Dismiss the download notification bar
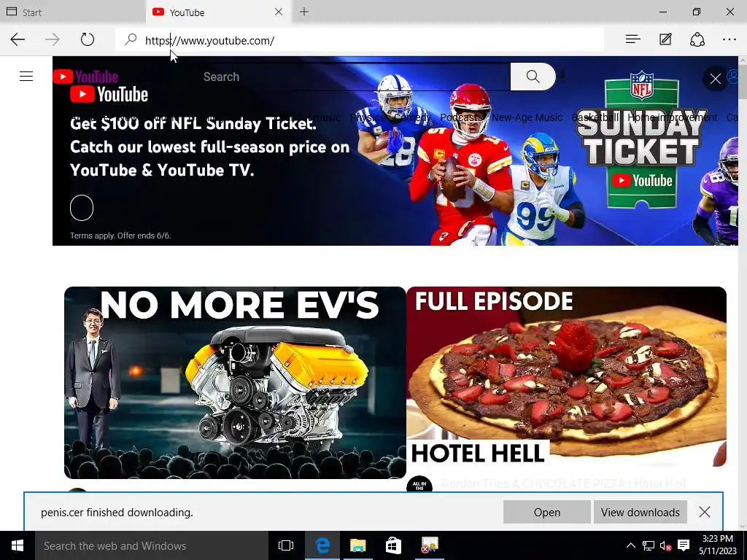 coord(705,512)
